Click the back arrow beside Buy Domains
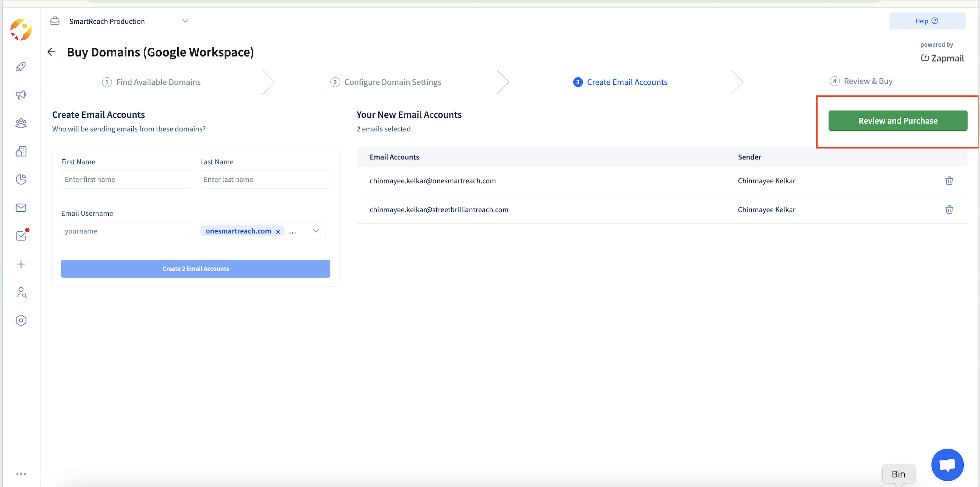980x487 pixels. click(51, 52)
